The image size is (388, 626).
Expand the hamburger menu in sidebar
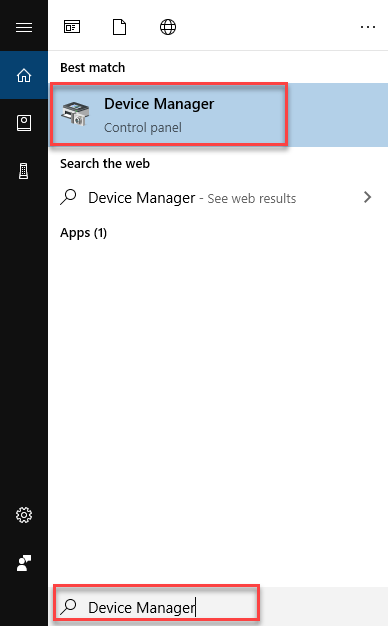(x=24, y=27)
